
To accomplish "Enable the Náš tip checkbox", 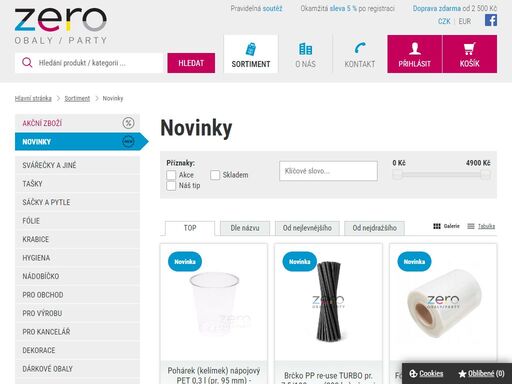I will point(171,186).
